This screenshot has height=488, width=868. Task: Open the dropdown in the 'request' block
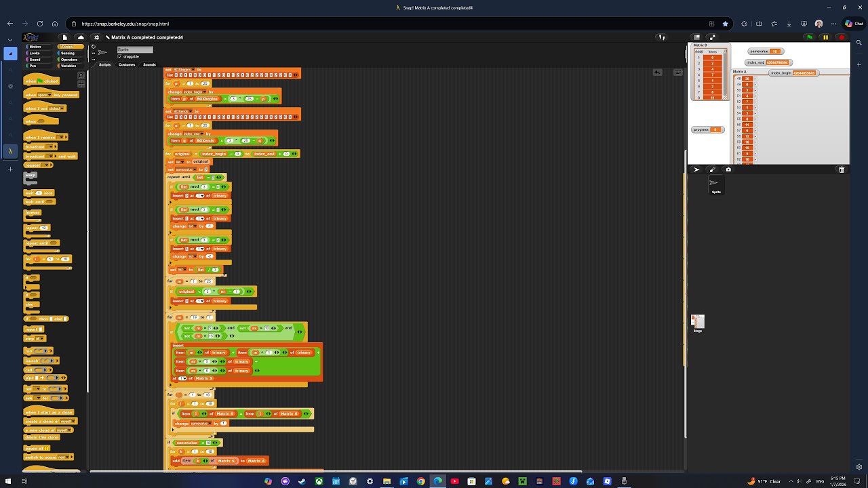(48, 165)
